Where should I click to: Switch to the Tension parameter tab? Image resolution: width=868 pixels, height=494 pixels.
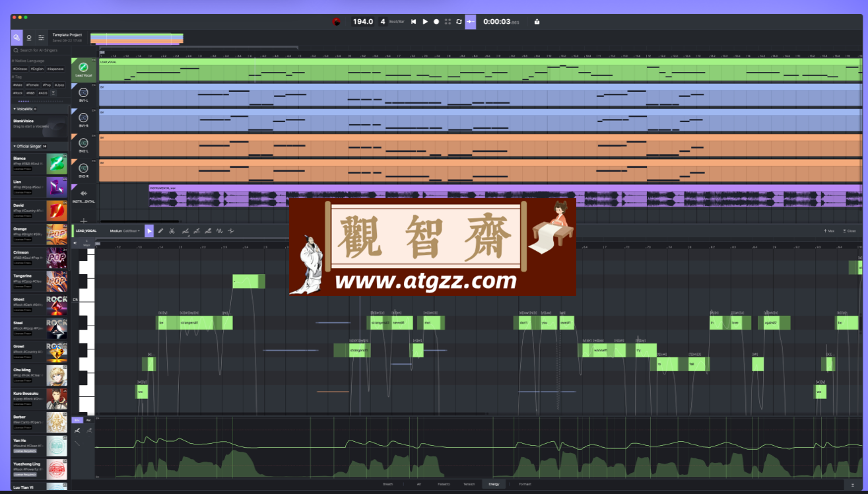[469, 484]
